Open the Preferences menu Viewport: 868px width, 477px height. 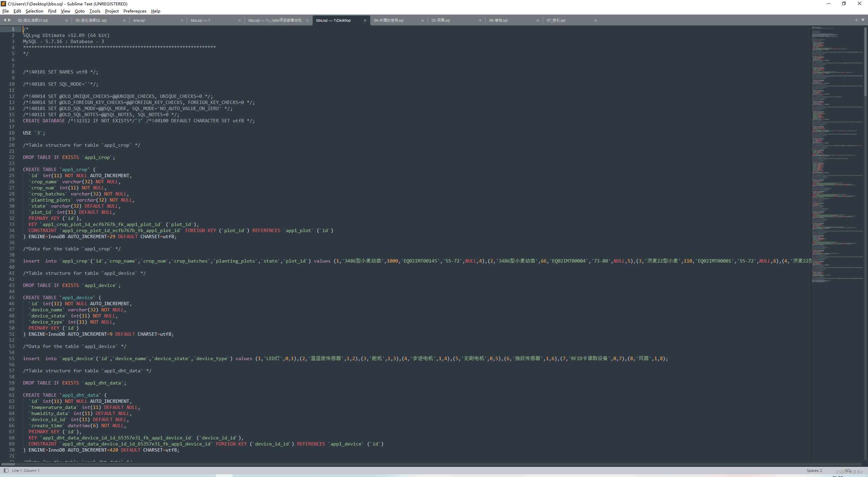tap(135, 11)
